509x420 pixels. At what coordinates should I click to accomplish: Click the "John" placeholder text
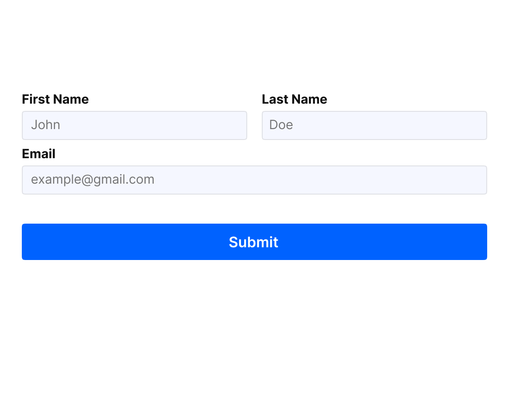point(46,125)
